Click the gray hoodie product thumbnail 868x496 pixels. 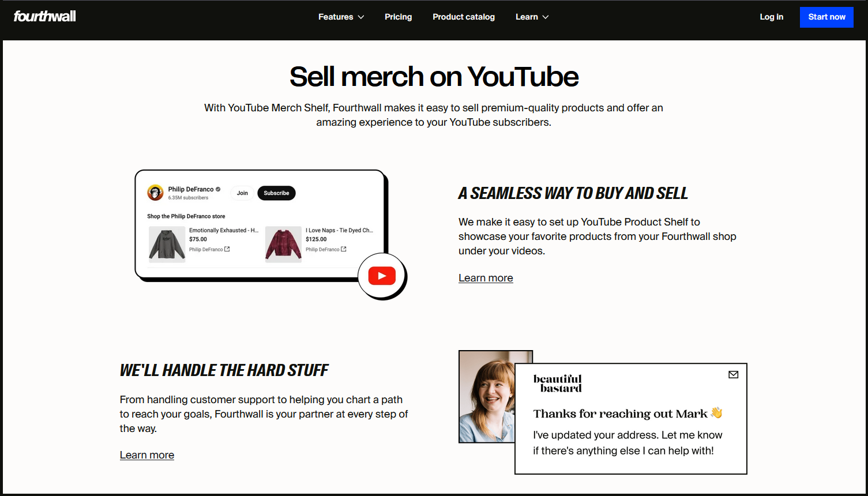pyautogui.click(x=167, y=244)
